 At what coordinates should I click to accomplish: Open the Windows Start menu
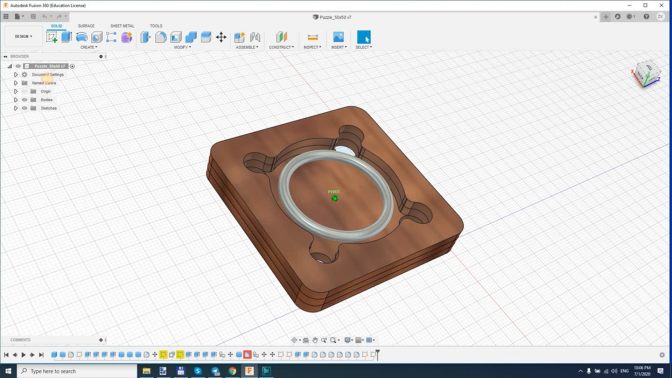pos(8,371)
